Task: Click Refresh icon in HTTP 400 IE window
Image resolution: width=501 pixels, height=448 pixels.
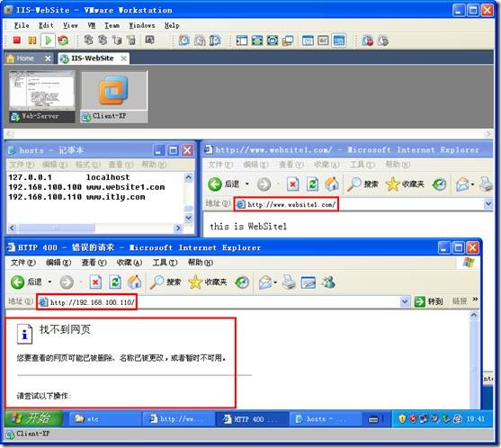Action: pyautogui.click(x=115, y=282)
